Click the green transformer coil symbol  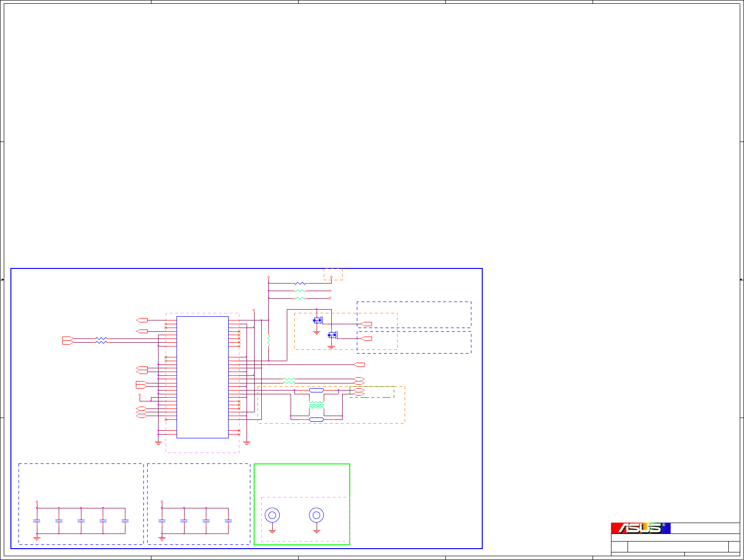pos(317,405)
